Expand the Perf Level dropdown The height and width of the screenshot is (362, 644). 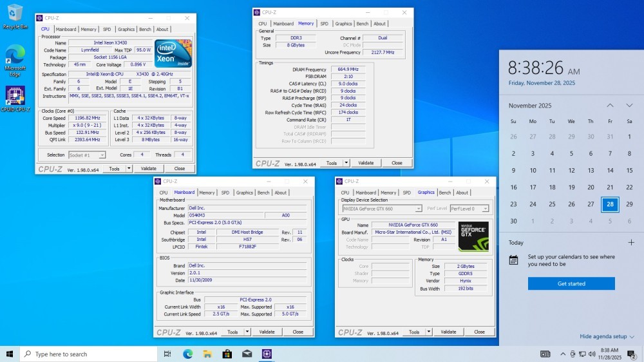(x=468, y=209)
